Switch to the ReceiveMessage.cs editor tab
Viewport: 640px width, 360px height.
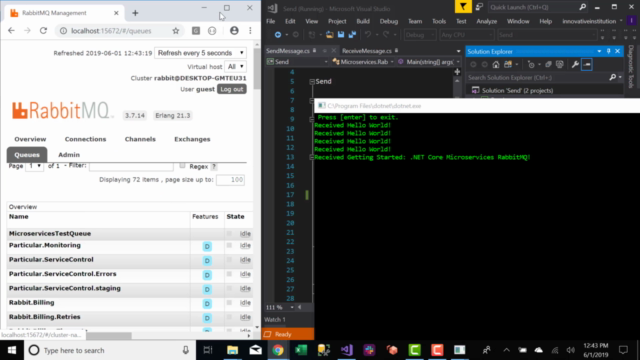click(x=367, y=51)
